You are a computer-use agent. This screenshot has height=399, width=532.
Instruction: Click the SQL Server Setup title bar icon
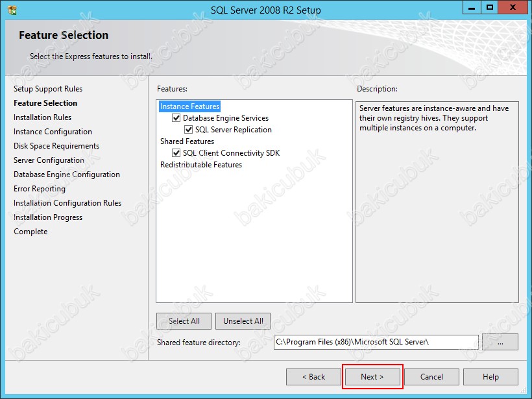12,10
